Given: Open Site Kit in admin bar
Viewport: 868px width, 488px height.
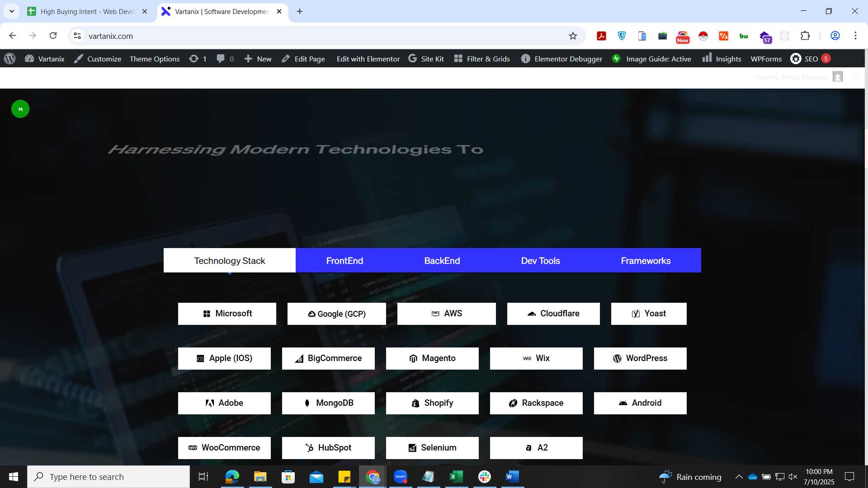Looking at the screenshot, I should coord(426,59).
